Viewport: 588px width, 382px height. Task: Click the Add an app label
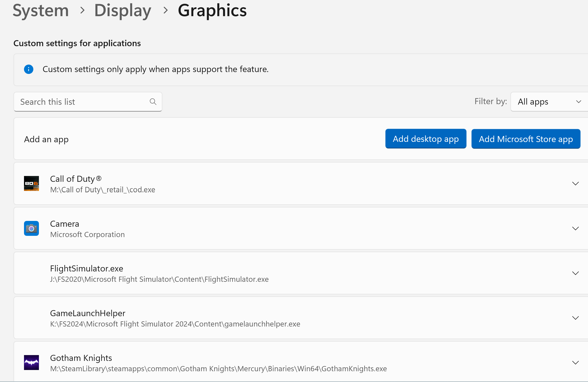tap(46, 139)
